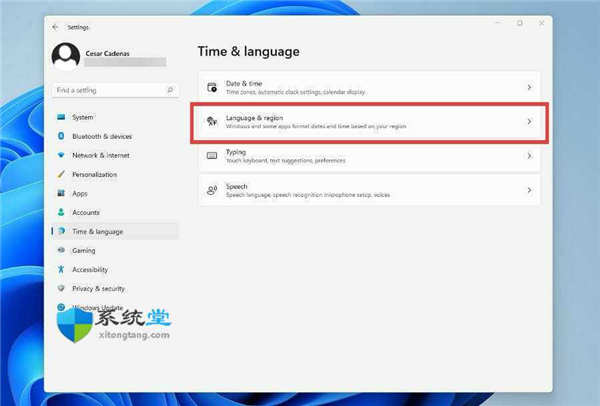Open System in the sidebar
This screenshot has height=406, width=600.
[115, 117]
